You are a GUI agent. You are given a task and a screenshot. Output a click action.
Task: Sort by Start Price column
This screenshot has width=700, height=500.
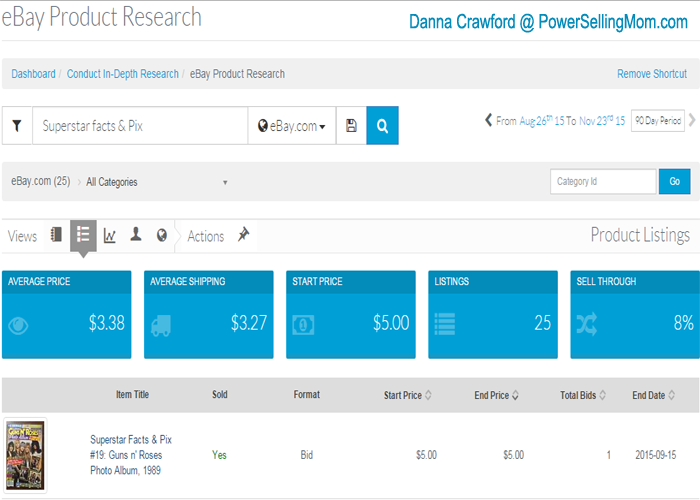tap(408, 395)
